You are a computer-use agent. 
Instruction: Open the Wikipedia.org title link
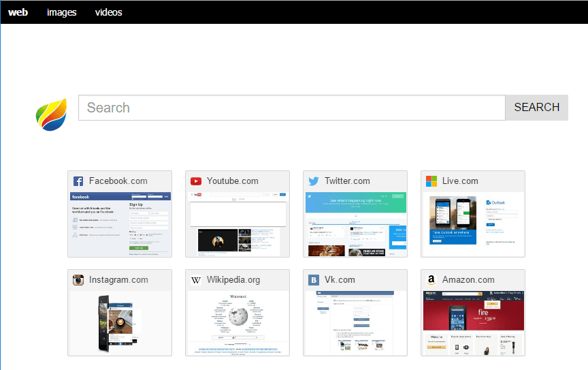(x=233, y=280)
